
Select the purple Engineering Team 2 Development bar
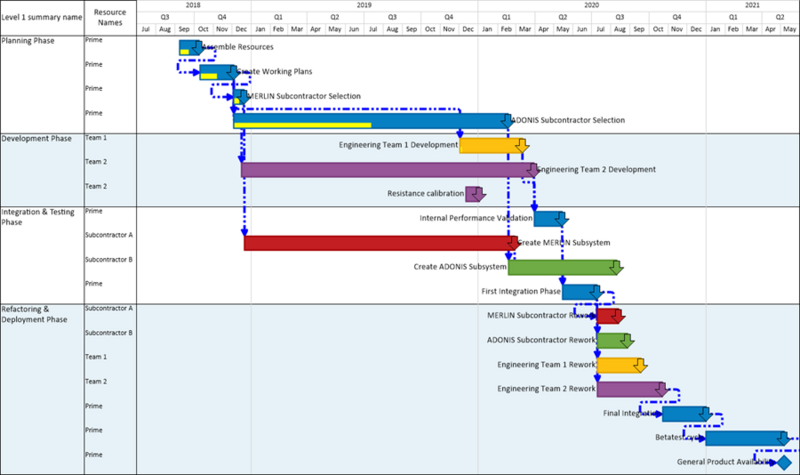tap(388, 170)
